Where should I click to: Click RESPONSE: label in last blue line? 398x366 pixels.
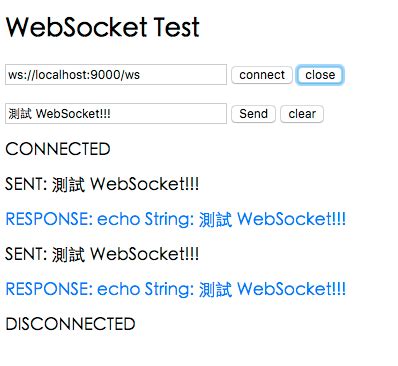[49, 289]
